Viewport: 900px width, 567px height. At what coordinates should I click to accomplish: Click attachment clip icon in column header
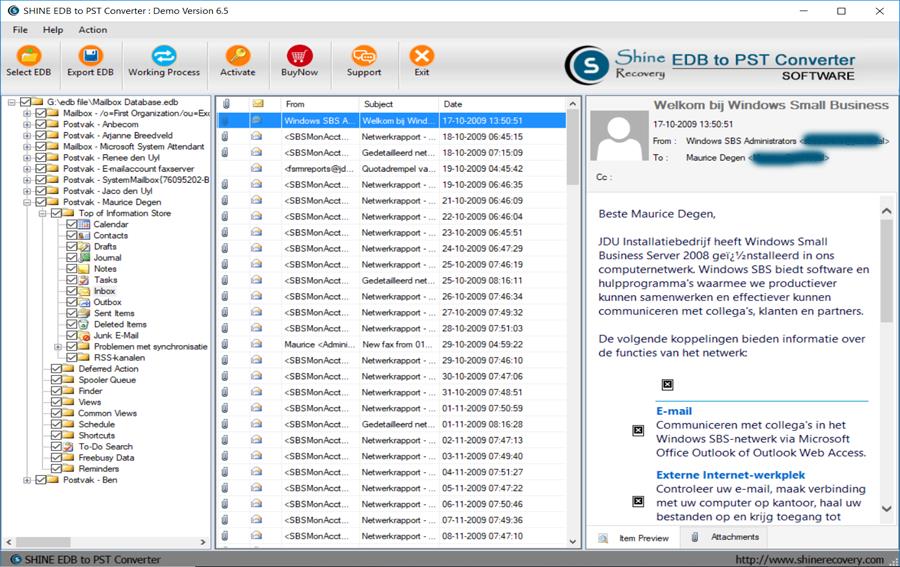click(x=226, y=104)
